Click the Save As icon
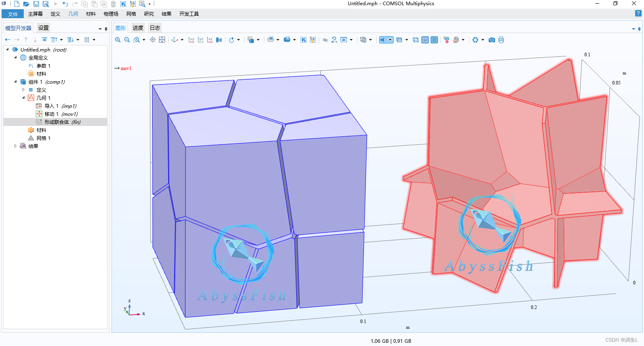The image size is (644, 346). coord(46,4)
